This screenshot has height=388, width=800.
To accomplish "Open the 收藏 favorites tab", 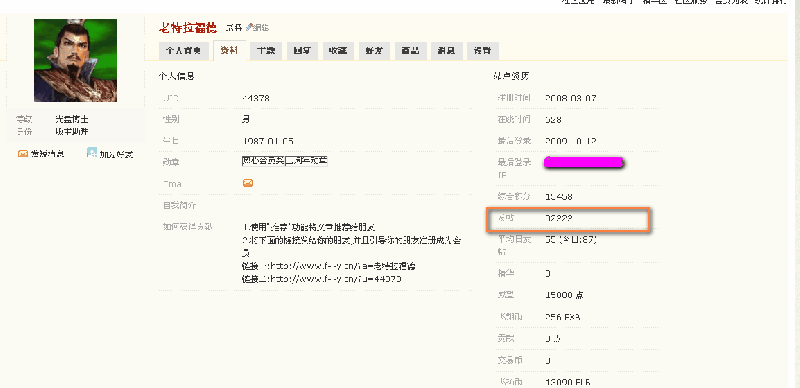I will pyautogui.click(x=338, y=51).
